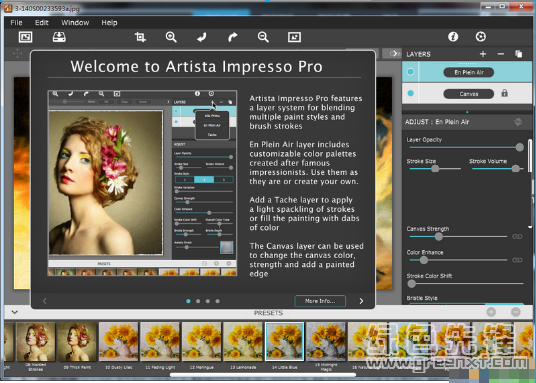The width and height of the screenshot is (536, 383).
Task: Remove layer with minus icon
Action: [501, 54]
